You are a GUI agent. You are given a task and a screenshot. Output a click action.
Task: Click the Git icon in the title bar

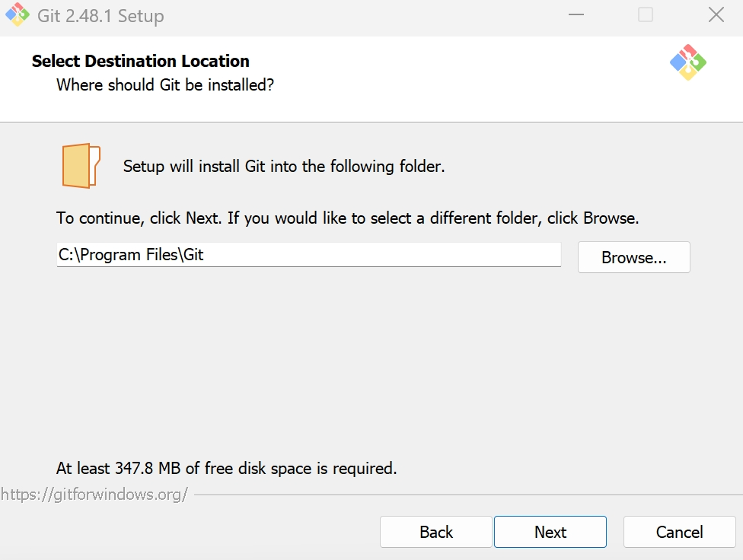tap(17, 15)
